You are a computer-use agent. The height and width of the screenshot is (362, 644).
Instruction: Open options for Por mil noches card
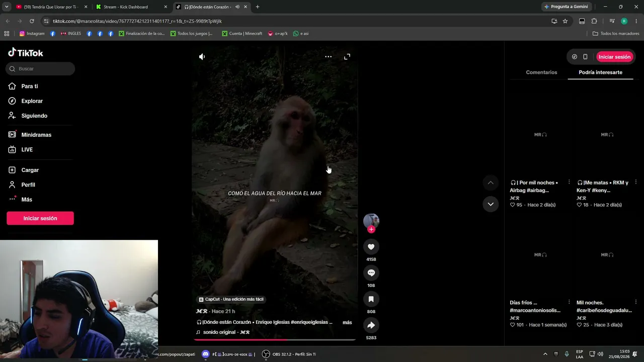pos(569,182)
